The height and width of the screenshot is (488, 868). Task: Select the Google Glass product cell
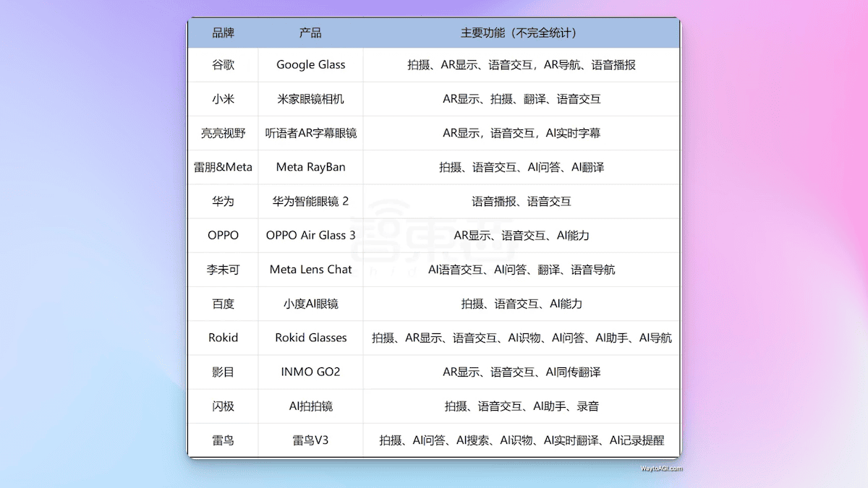(311, 65)
